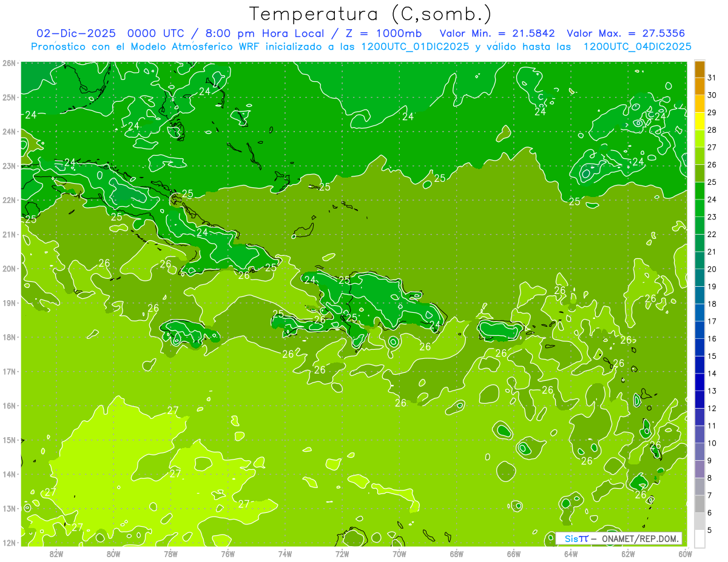
Task: Click the '12N' latitude axis label
Action: point(9,542)
